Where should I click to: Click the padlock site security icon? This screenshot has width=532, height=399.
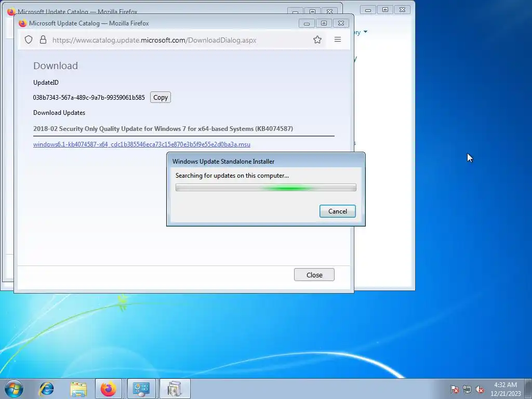(x=43, y=39)
